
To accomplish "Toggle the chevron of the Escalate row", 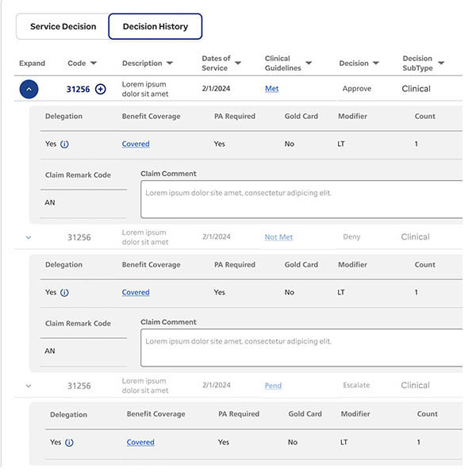I will [29, 386].
